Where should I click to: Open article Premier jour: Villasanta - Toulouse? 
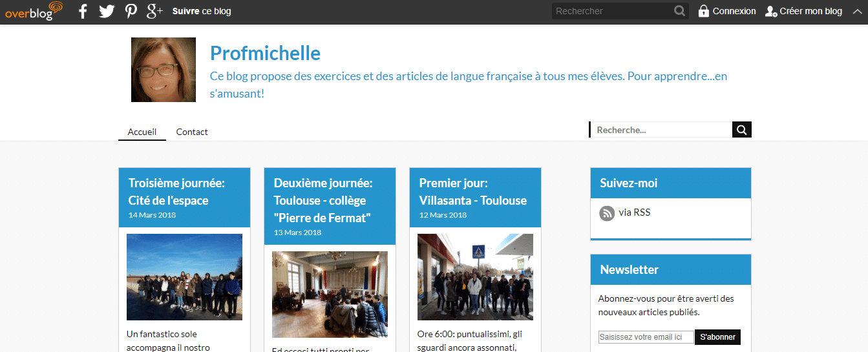point(473,192)
